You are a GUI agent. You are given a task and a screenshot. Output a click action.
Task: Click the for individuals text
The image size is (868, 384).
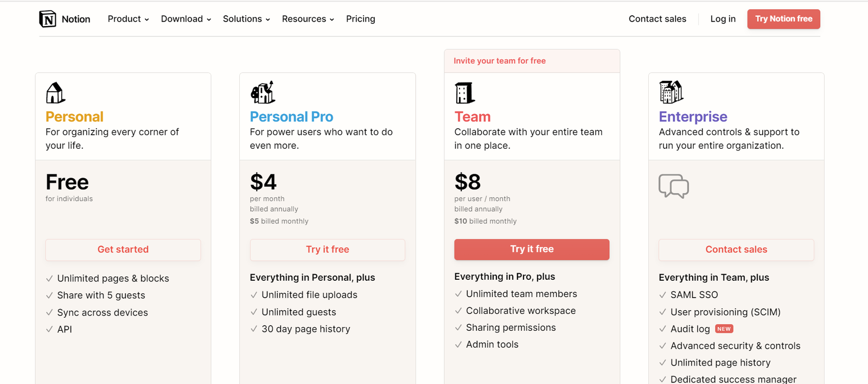click(69, 199)
